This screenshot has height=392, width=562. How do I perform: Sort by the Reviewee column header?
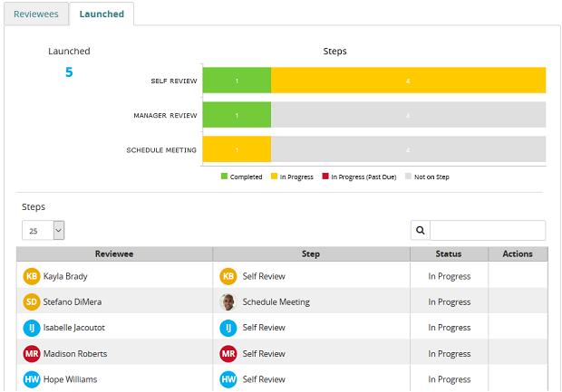(x=114, y=253)
